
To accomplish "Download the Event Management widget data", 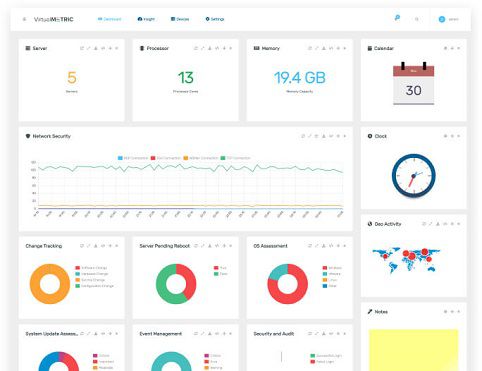I will click(210, 334).
